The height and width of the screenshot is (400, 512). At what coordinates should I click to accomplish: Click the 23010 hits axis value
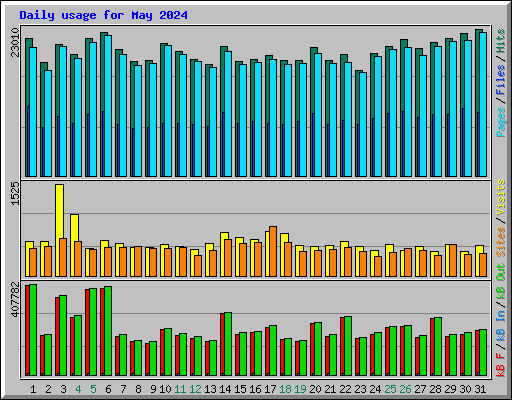click(15, 42)
